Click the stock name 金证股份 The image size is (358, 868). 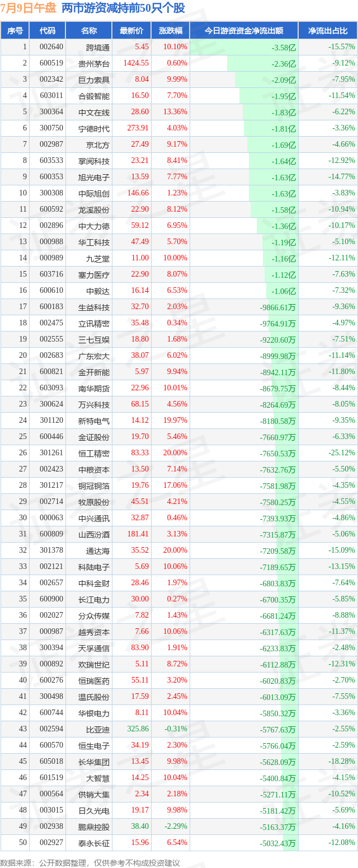(x=94, y=437)
